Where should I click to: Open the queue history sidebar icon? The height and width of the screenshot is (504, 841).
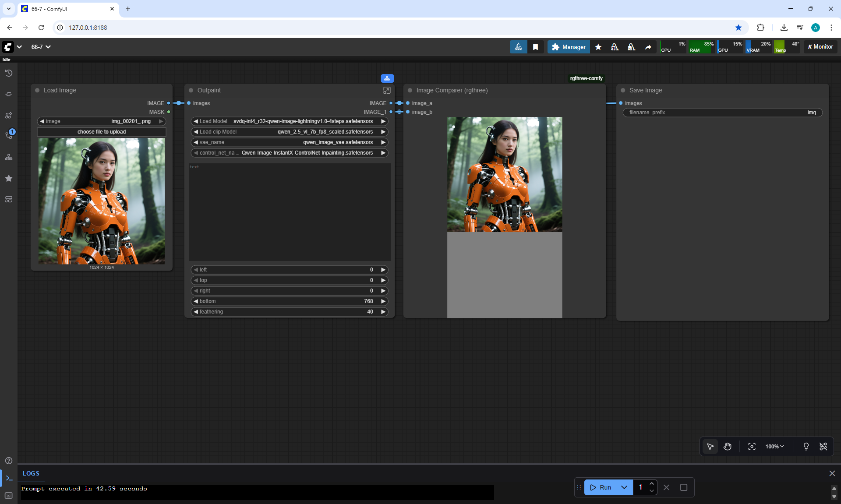click(x=8, y=73)
